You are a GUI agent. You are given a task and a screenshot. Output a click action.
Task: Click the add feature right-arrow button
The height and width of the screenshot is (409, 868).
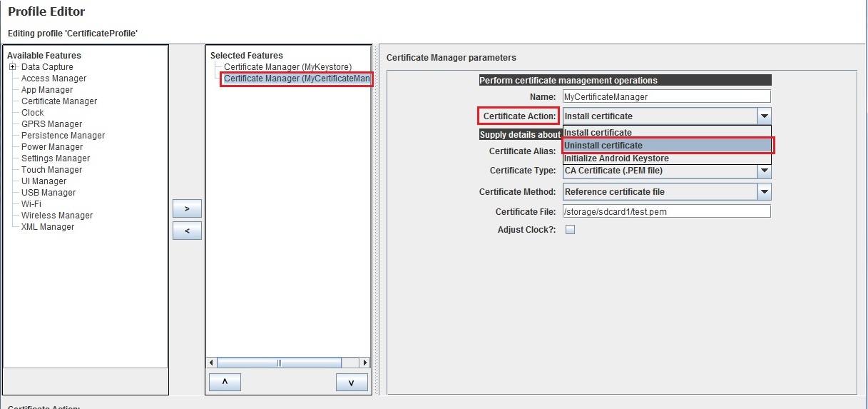click(x=187, y=208)
